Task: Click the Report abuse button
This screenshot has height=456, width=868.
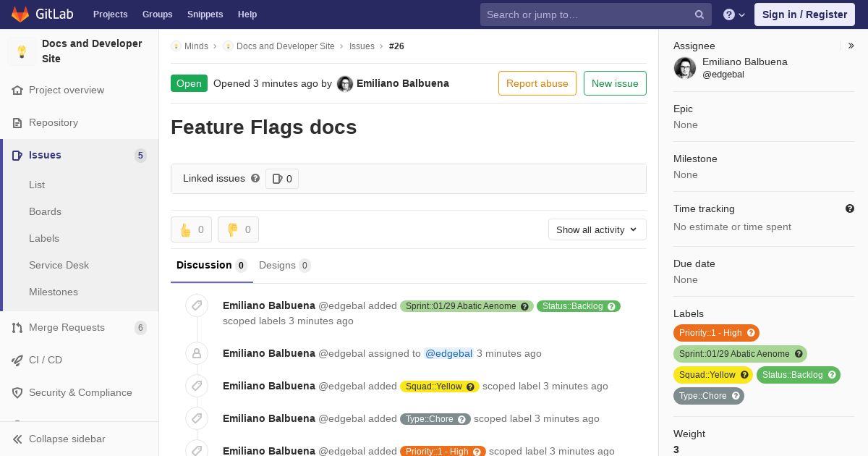Action: pos(537,83)
